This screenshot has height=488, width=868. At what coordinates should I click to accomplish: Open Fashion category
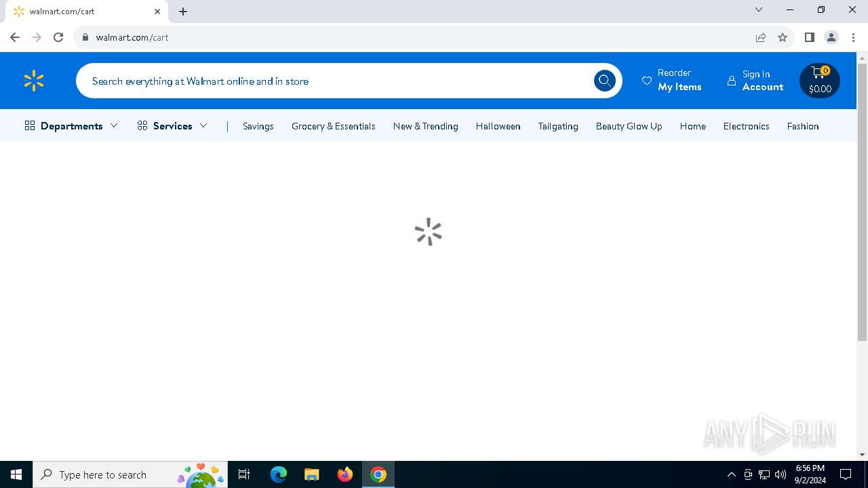point(803,126)
